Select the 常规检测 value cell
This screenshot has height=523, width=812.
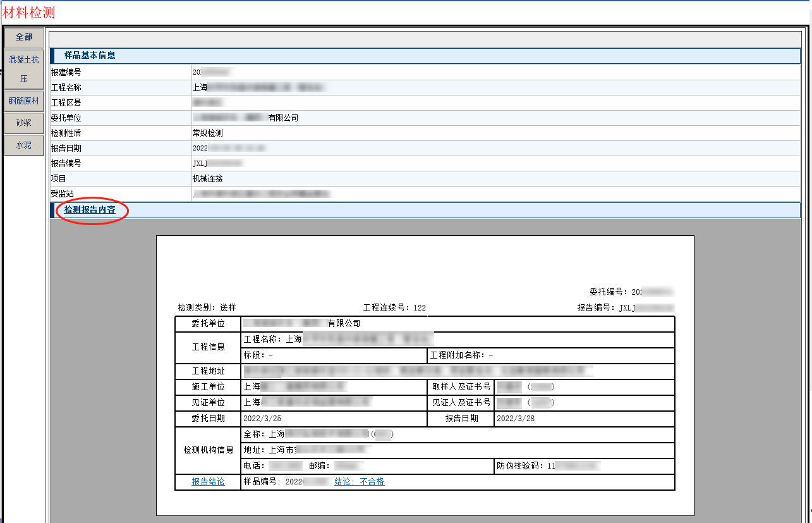point(208,133)
